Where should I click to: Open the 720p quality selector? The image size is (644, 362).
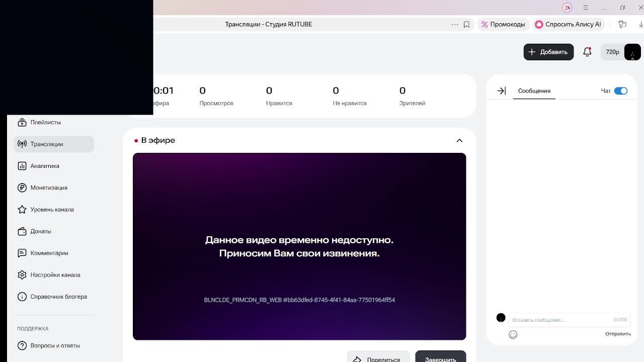click(612, 52)
